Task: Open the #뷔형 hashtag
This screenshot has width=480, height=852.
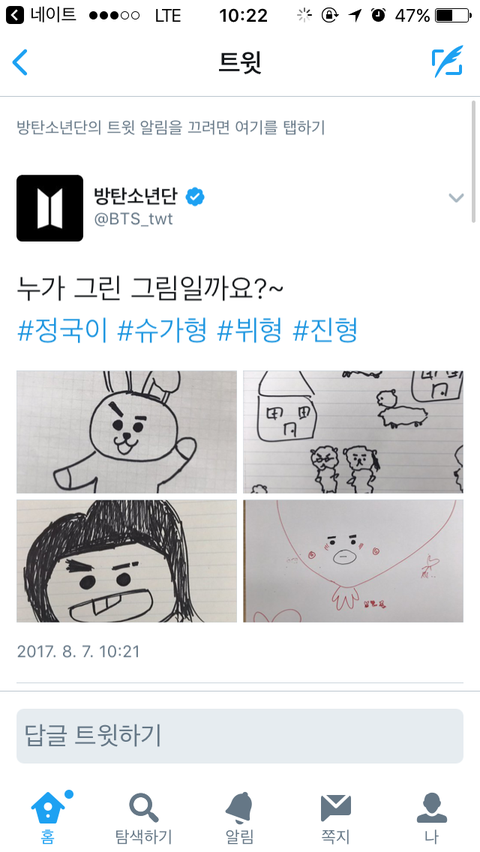Action: tap(250, 330)
